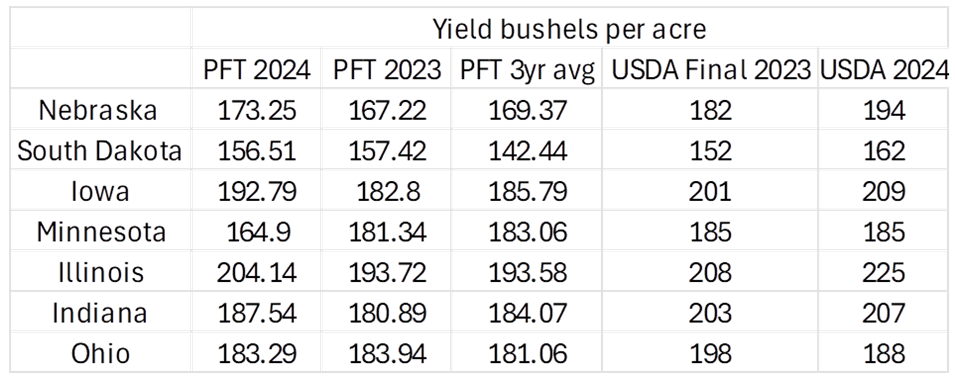The height and width of the screenshot is (383, 955).
Task: Click the USDA 2024 column header
Action: tap(884, 70)
